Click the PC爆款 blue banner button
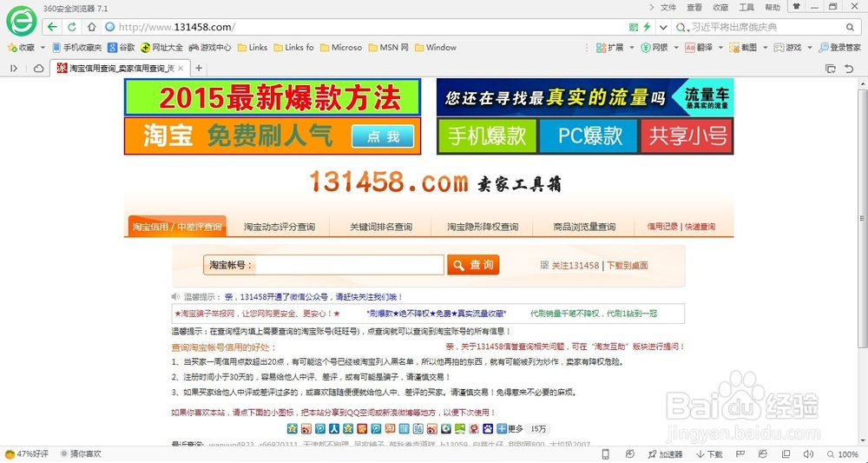 tap(589, 136)
